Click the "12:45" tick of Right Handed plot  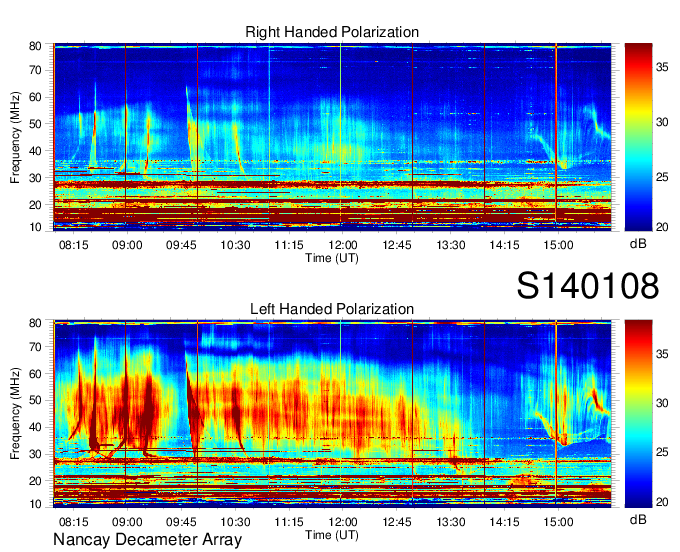click(x=396, y=245)
